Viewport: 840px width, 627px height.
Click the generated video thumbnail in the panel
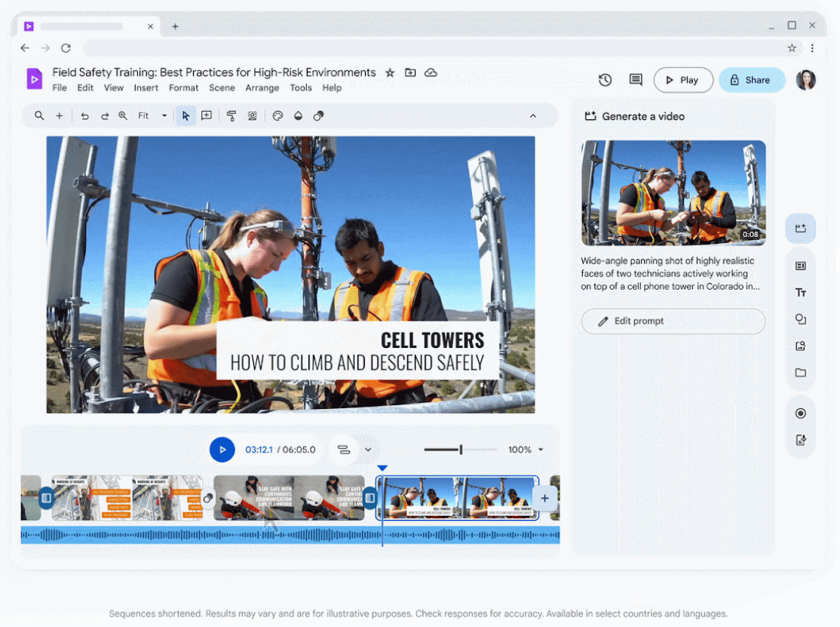pyautogui.click(x=673, y=193)
